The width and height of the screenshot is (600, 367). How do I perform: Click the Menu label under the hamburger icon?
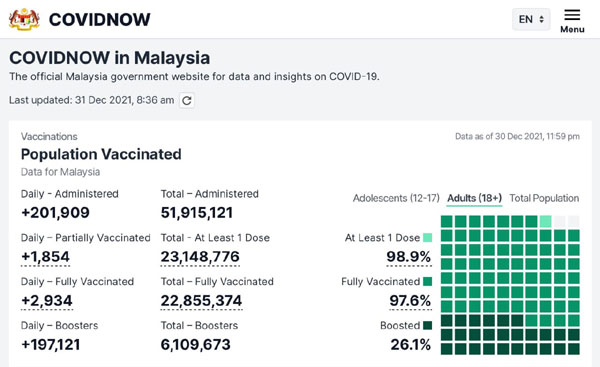pos(572,29)
